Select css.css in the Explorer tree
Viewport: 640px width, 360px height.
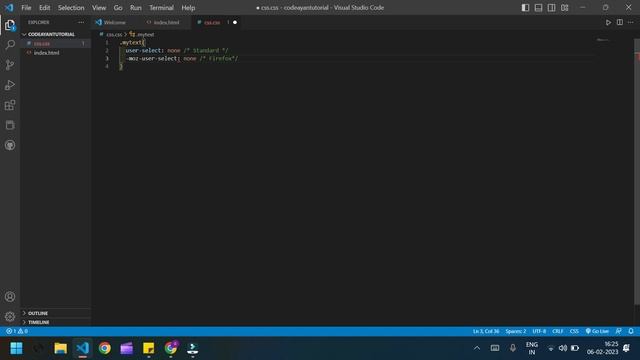(56, 44)
